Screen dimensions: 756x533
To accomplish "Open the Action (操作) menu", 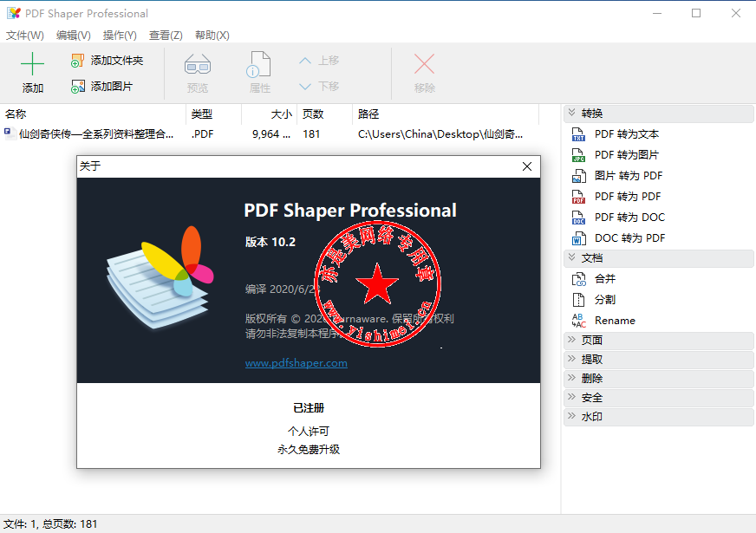I will coord(120,36).
